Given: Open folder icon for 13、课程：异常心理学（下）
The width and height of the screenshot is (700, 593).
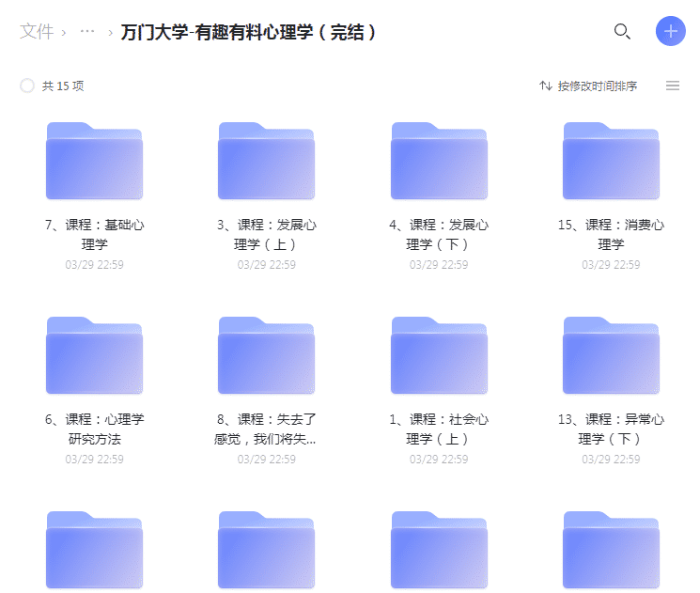Looking at the screenshot, I should (x=611, y=355).
